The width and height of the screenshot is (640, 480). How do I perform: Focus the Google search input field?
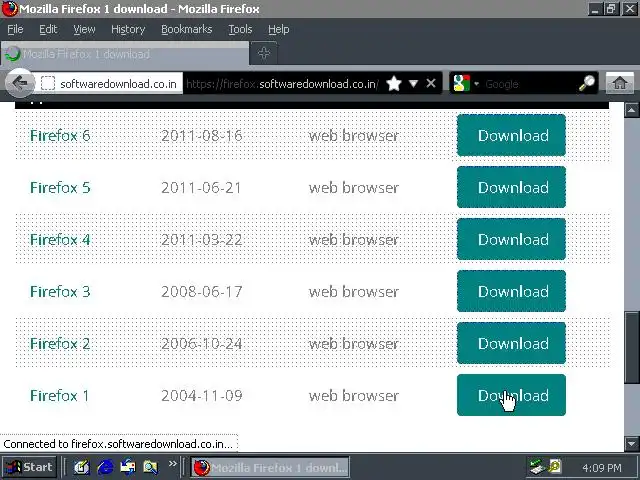[529, 84]
